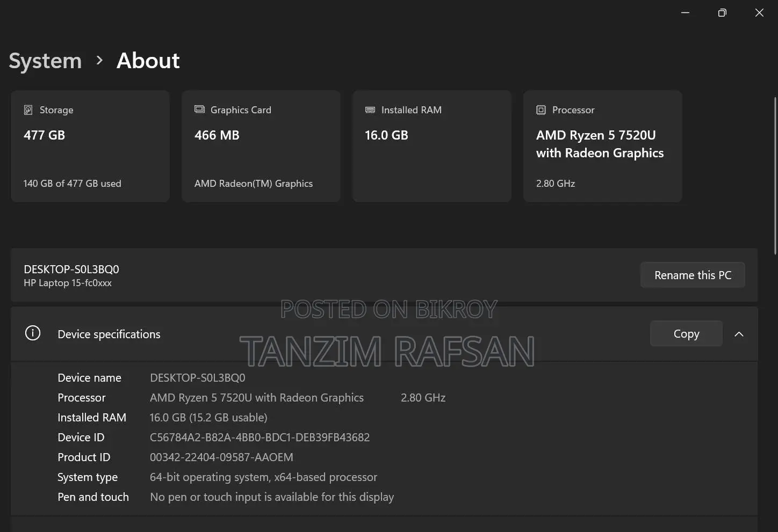Click the vertical scrollbar thumb
The width and height of the screenshot is (778, 532).
(775, 176)
